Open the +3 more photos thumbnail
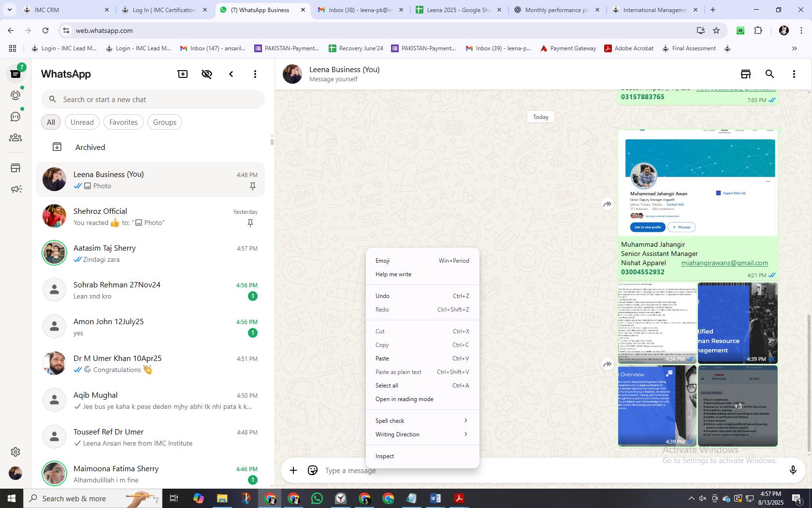The height and width of the screenshot is (508, 812). (x=738, y=406)
